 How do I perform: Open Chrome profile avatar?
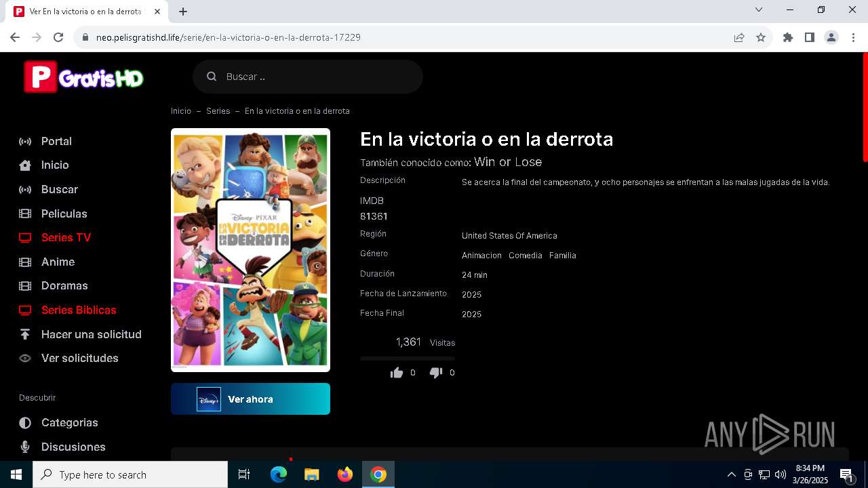click(831, 37)
